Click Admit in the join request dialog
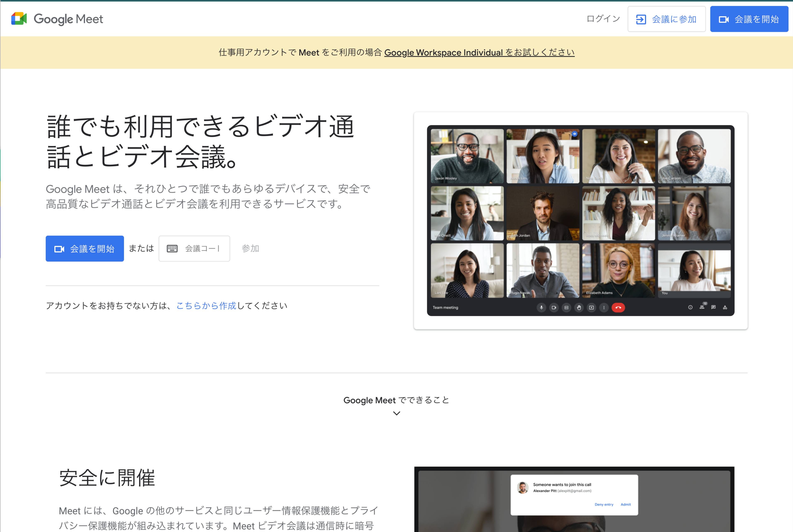 (x=626, y=504)
